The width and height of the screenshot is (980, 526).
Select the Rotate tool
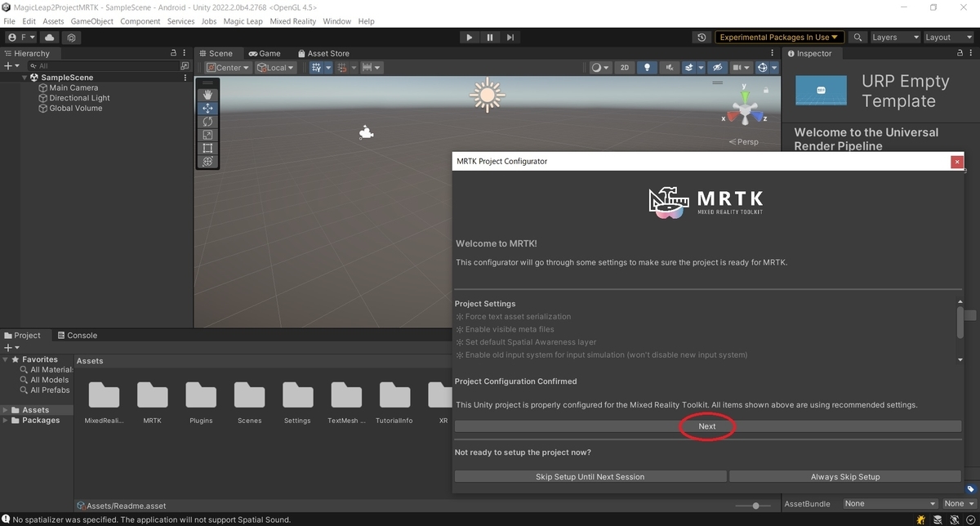point(207,121)
